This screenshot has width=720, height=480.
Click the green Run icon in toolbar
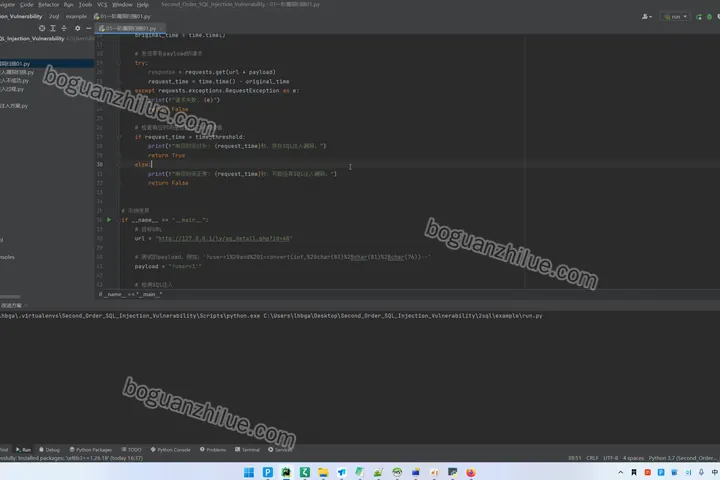tap(699, 17)
